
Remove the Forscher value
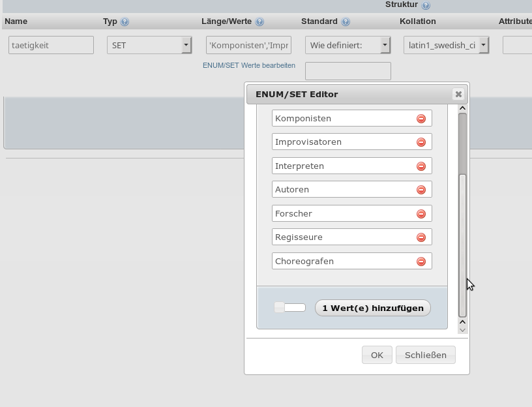421,214
